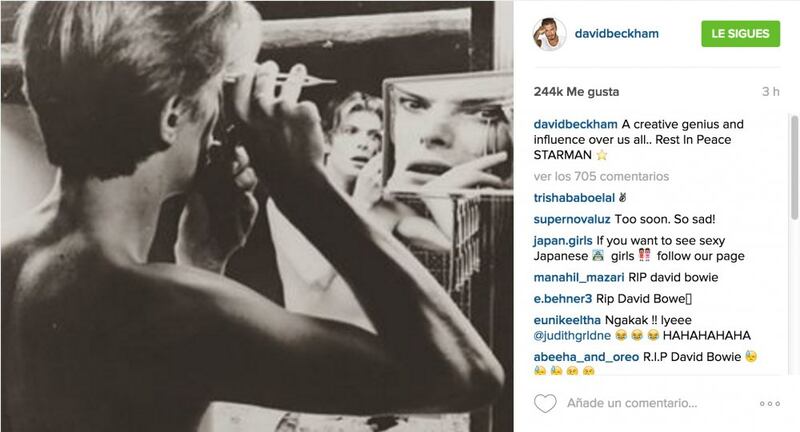Open the three-dot more options menu

pos(769,403)
